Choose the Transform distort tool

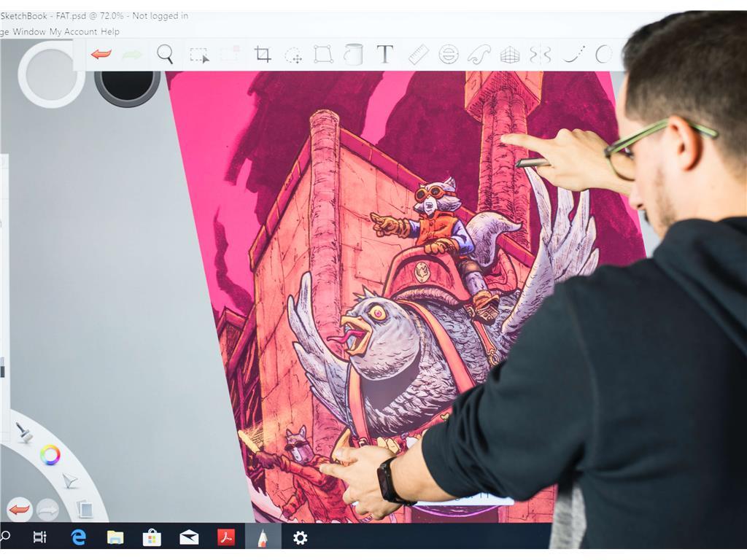click(323, 54)
